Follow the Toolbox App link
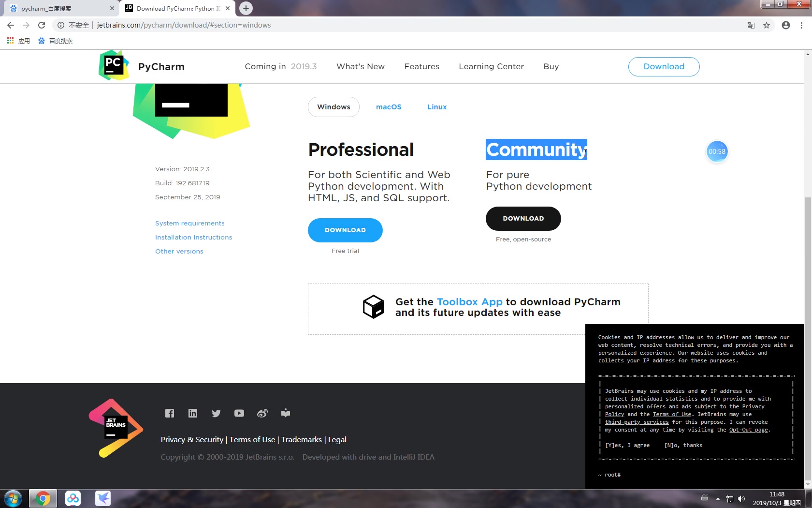 click(470, 302)
